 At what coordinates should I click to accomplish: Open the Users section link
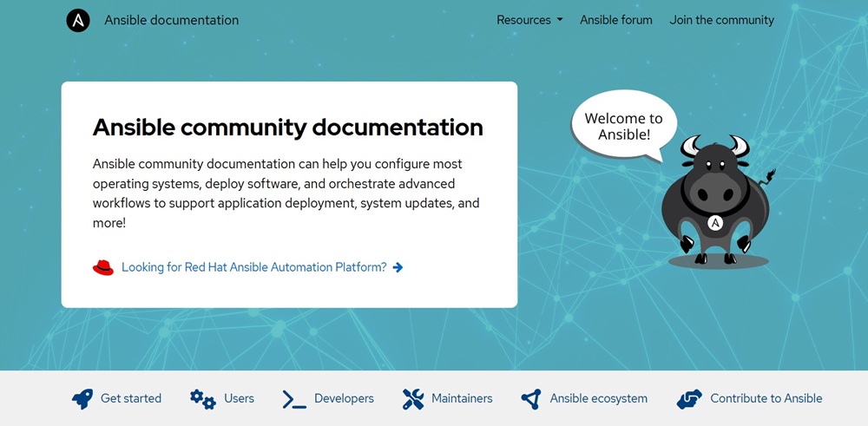[239, 399]
